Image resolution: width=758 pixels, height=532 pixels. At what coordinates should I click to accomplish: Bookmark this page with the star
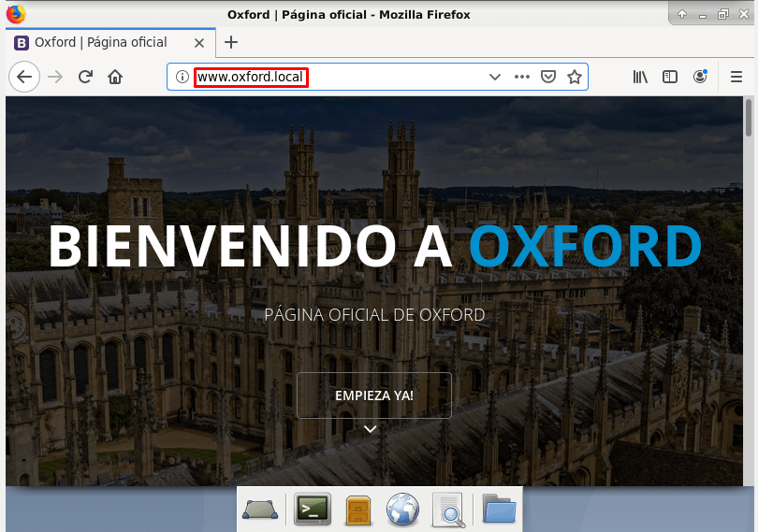click(575, 77)
